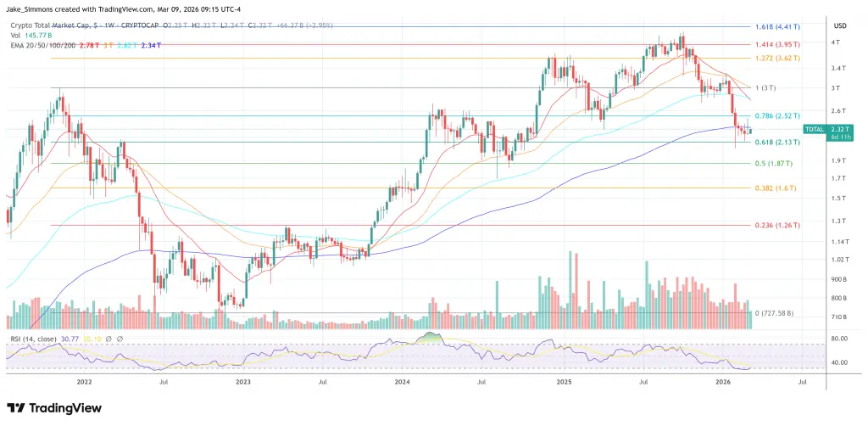This screenshot has height=426, width=868.
Task: Click the 1.5 T price axis label
Action: pos(838,199)
